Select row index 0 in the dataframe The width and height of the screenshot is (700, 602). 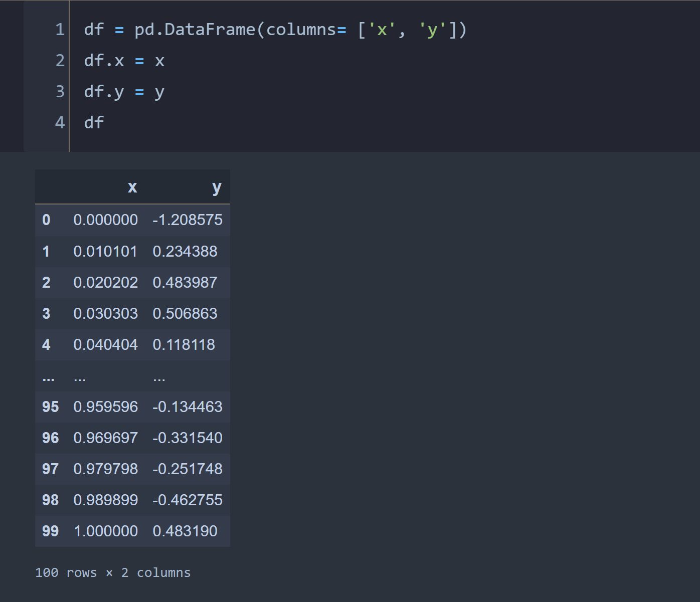click(x=46, y=220)
